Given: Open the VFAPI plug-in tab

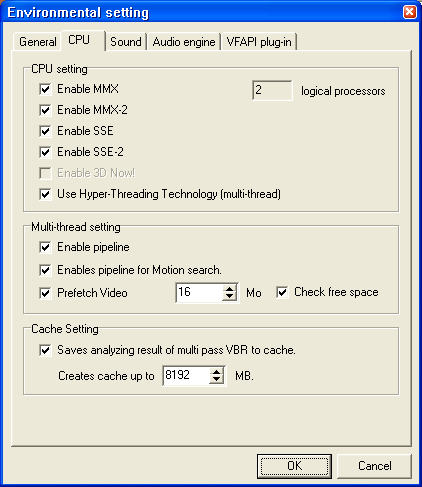Looking at the screenshot, I should coord(259,42).
